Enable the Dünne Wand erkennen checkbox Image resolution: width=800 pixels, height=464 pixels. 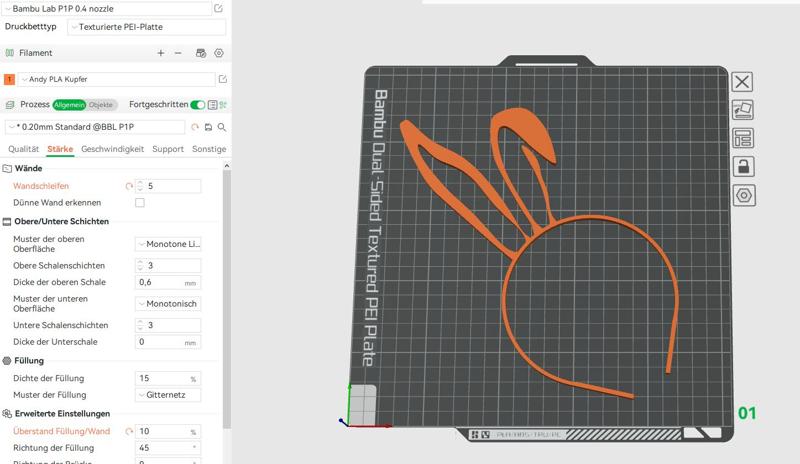click(x=140, y=203)
